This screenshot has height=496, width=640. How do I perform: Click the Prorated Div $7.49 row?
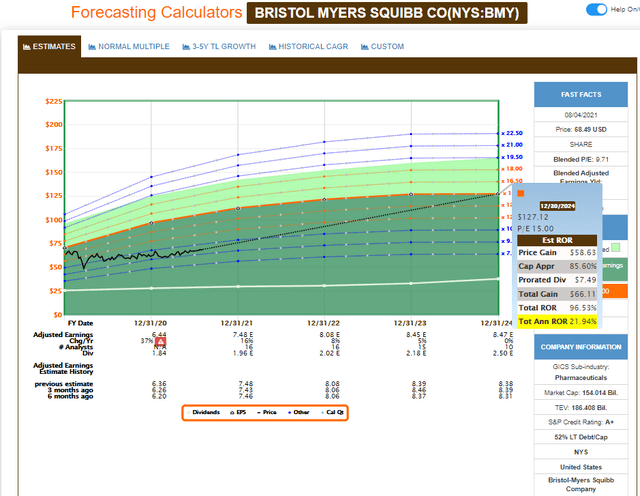click(557, 280)
